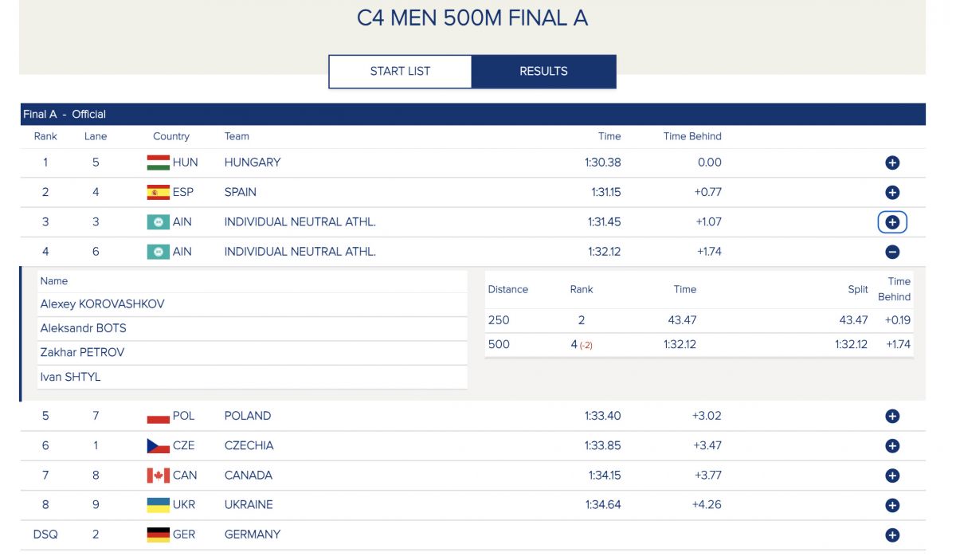
Task: Click the Poland flag icon
Action: (159, 416)
